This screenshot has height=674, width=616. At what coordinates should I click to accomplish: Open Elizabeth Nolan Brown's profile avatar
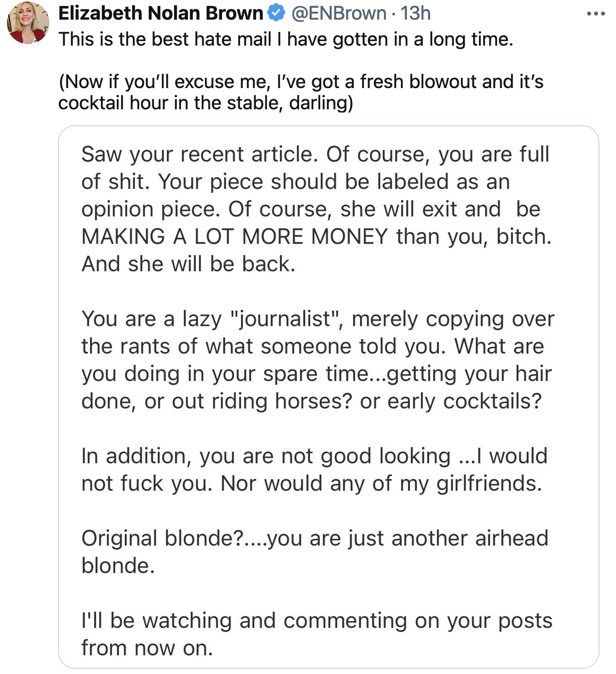point(28,23)
